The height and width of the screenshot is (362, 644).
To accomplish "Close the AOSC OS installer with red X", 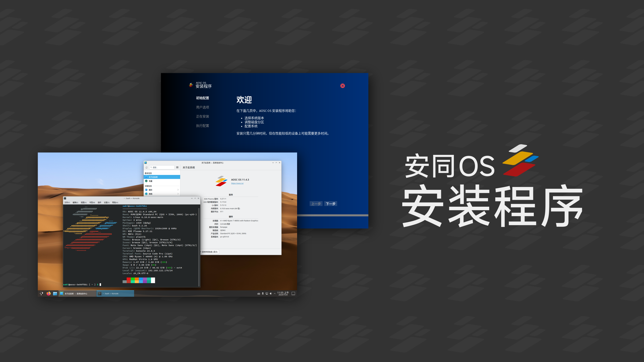I will pos(342,86).
